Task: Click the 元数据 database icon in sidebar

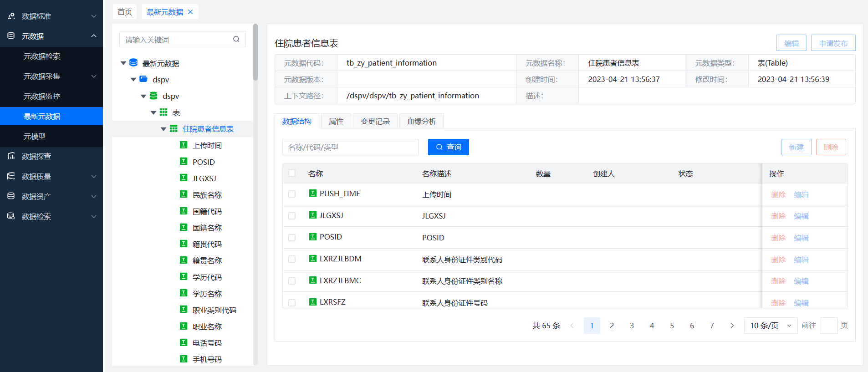Action: (x=11, y=36)
